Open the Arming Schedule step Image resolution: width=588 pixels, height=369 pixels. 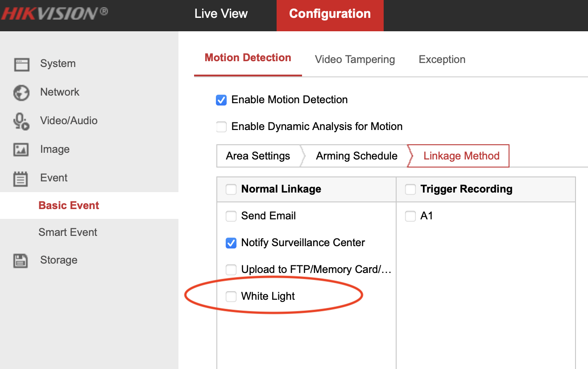point(356,156)
